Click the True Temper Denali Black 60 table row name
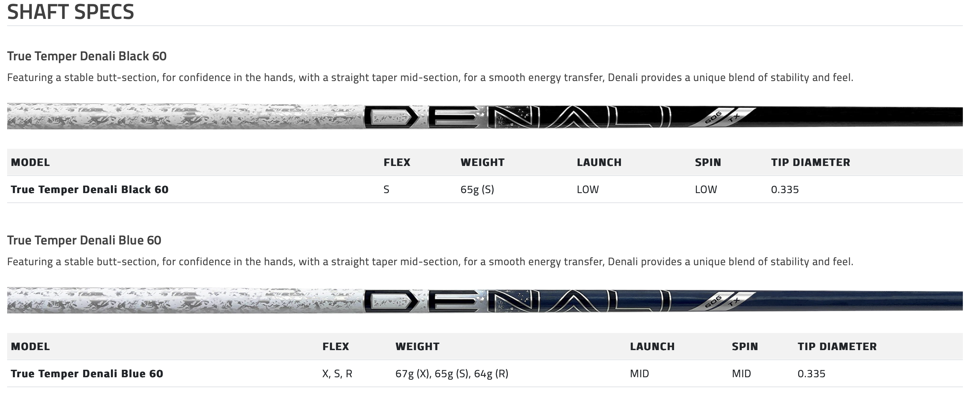980x409 pixels. (90, 189)
